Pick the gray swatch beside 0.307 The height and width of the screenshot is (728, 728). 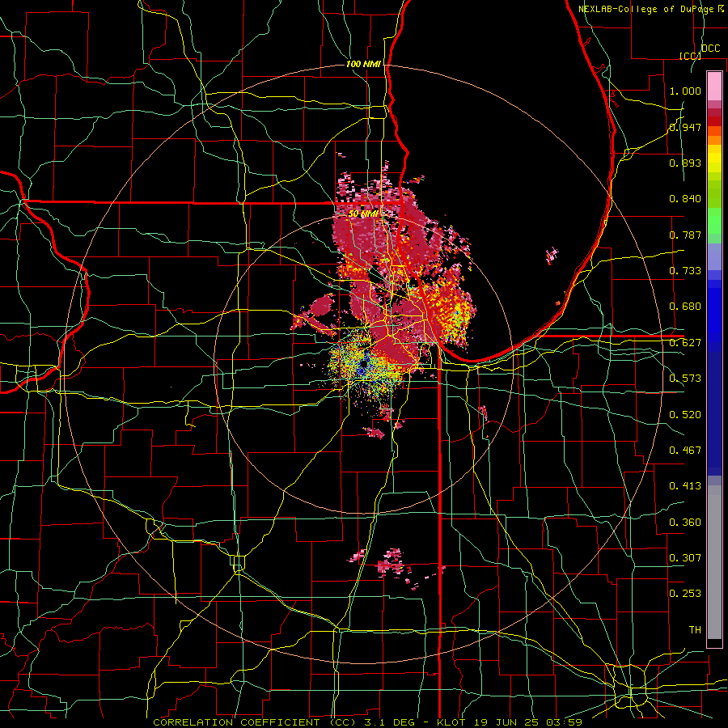[x=714, y=562]
